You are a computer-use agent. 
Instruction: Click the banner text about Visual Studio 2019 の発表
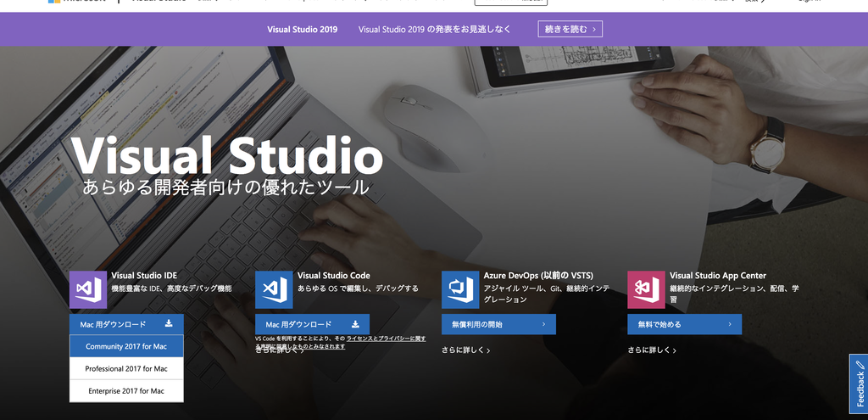435,30
